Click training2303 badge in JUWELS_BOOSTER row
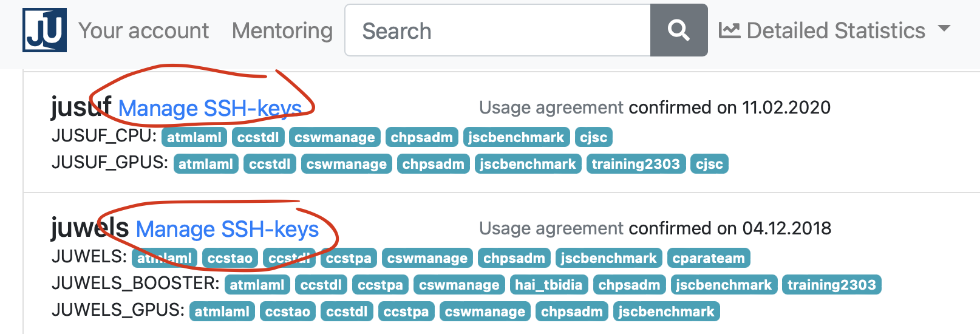 pos(831,285)
